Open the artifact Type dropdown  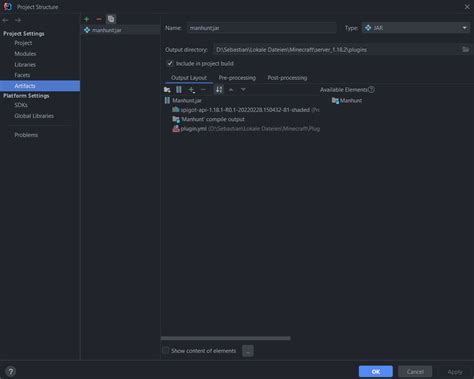click(x=416, y=28)
